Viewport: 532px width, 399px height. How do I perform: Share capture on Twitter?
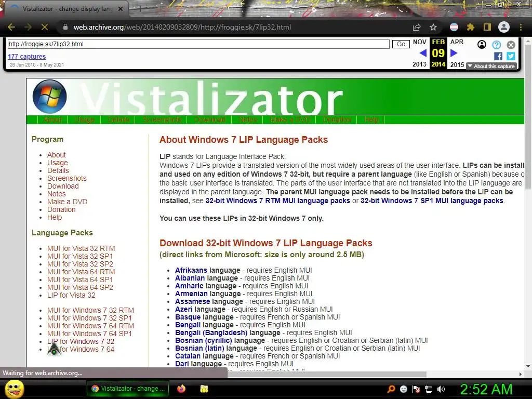[511, 56]
